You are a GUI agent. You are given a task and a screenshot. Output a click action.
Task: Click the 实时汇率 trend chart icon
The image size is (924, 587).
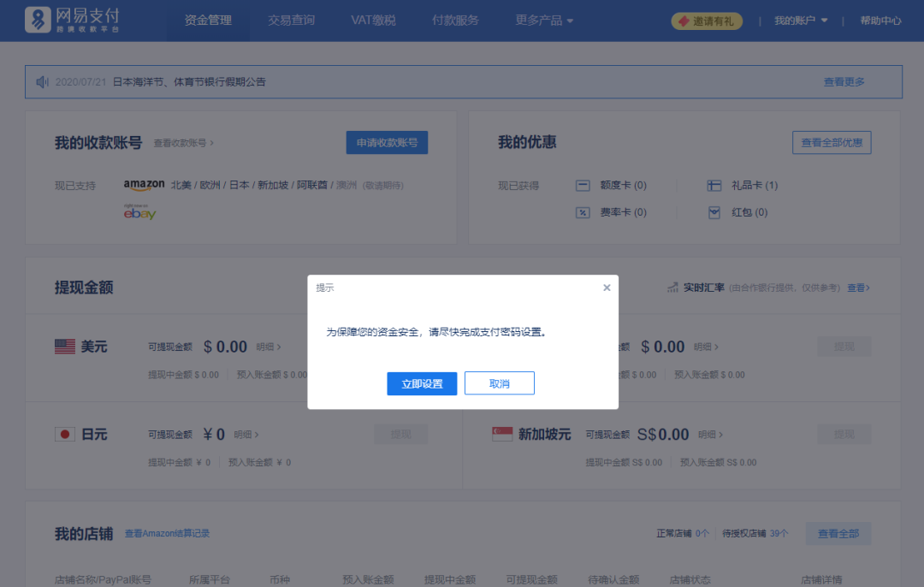672,288
